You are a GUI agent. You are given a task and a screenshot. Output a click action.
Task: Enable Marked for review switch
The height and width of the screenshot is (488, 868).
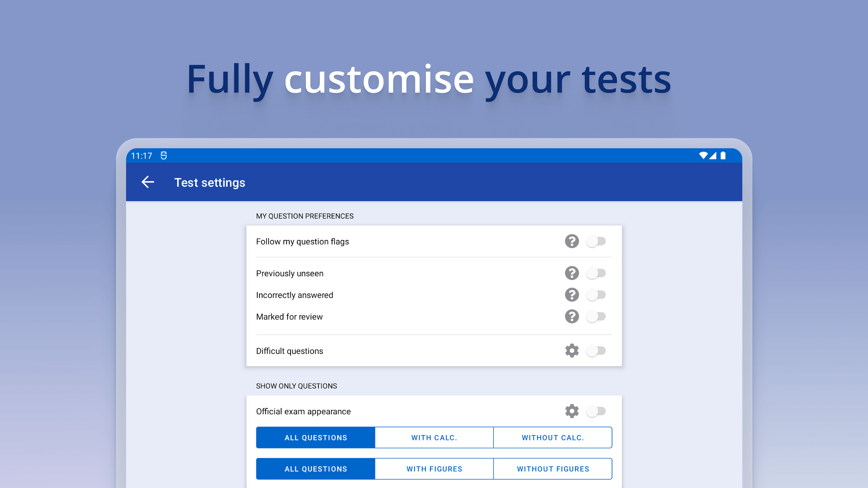(x=596, y=317)
